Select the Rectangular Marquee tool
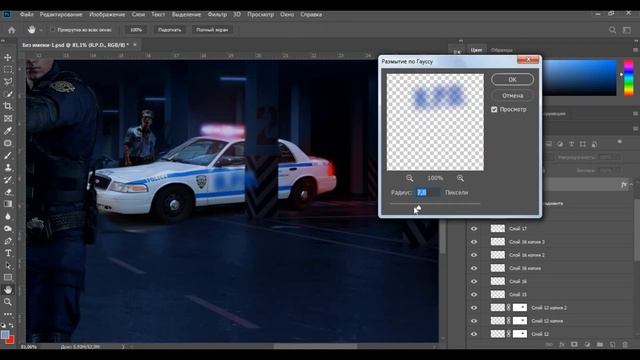This screenshot has width=640, height=360. (8, 70)
